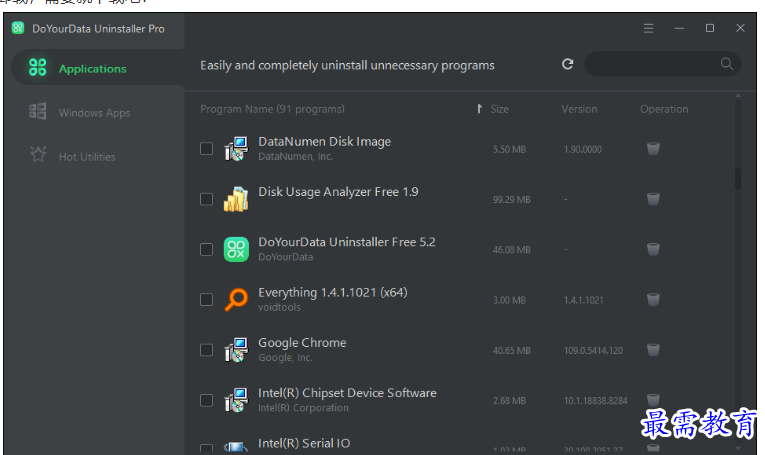Switch to Windows Apps
Image resolution: width=765 pixels, height=455 pixels.
point(94,113)
